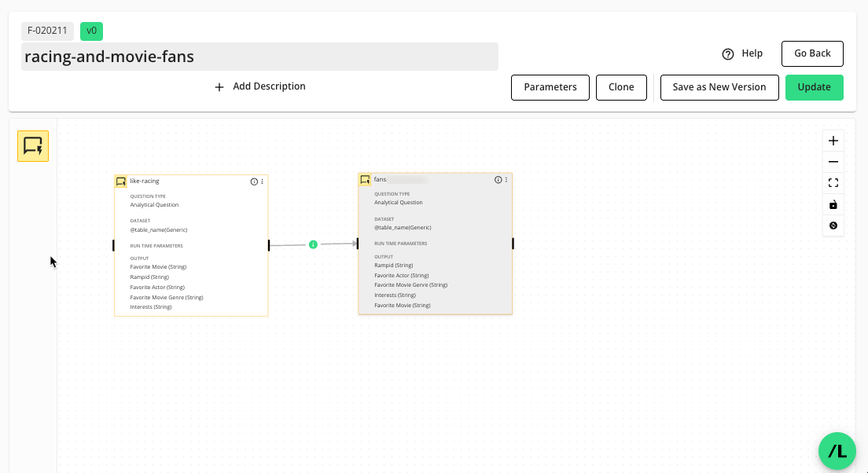
Task: Toggle the canvas lock icon
Action: point(833,204)
